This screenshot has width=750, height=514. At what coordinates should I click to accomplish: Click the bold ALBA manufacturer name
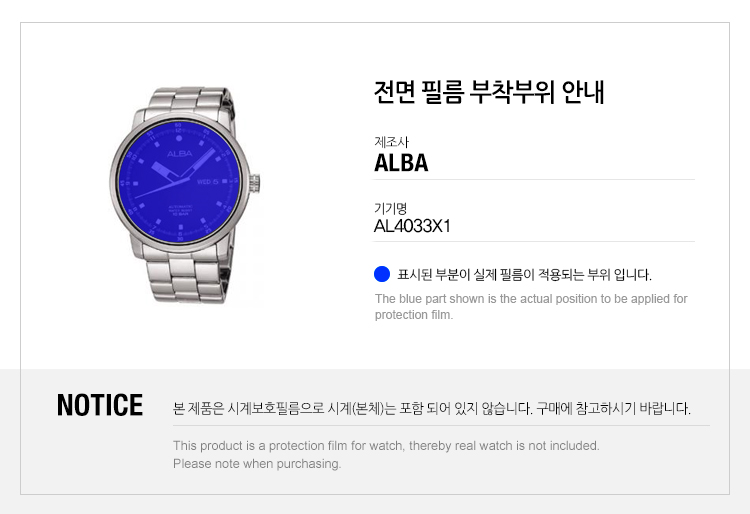pos(401,163)
